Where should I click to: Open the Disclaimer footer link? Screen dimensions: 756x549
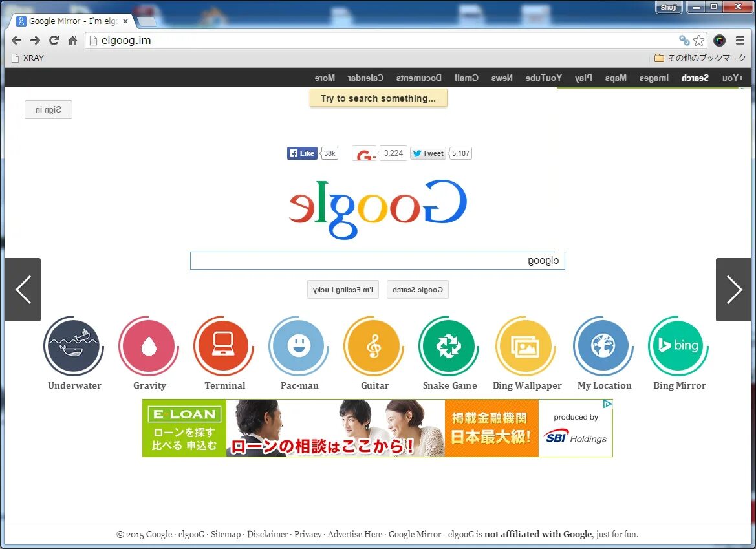[x=267, y=534]
